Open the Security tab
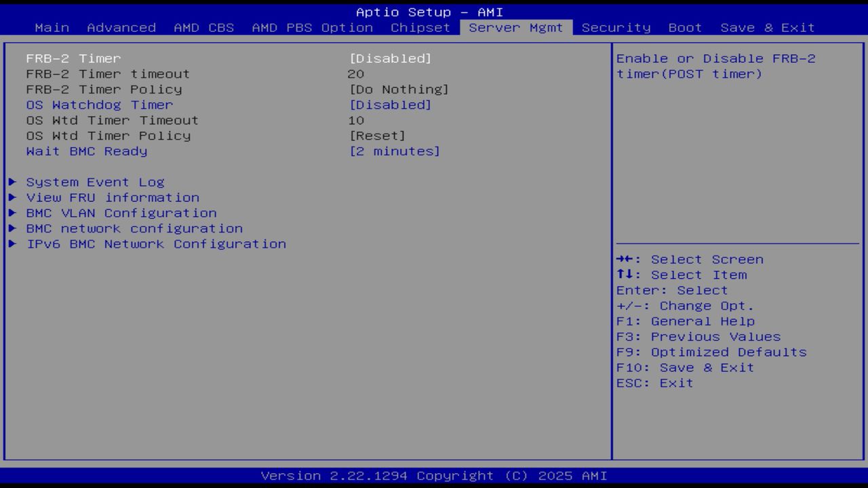Screen dimensions: 868x488 (x=614, y=27)
